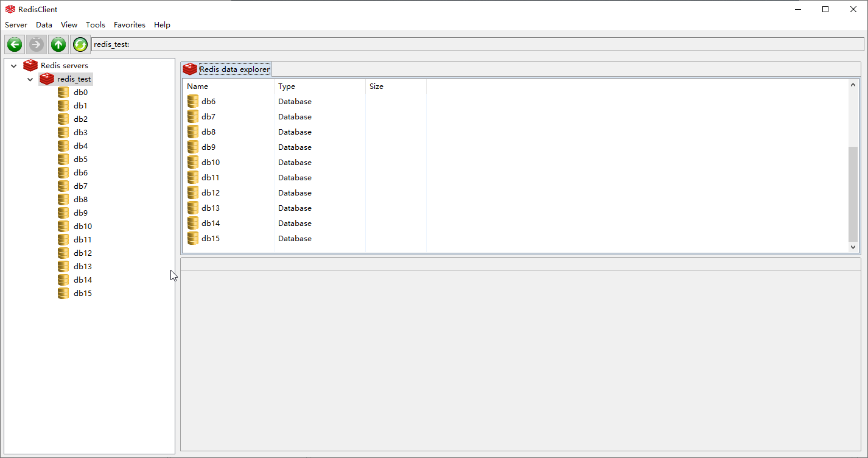The height and width of the screenshot is (458, 868).
Task: Open the Server menu
Action: pyautogui.click(x=16, y=25)
